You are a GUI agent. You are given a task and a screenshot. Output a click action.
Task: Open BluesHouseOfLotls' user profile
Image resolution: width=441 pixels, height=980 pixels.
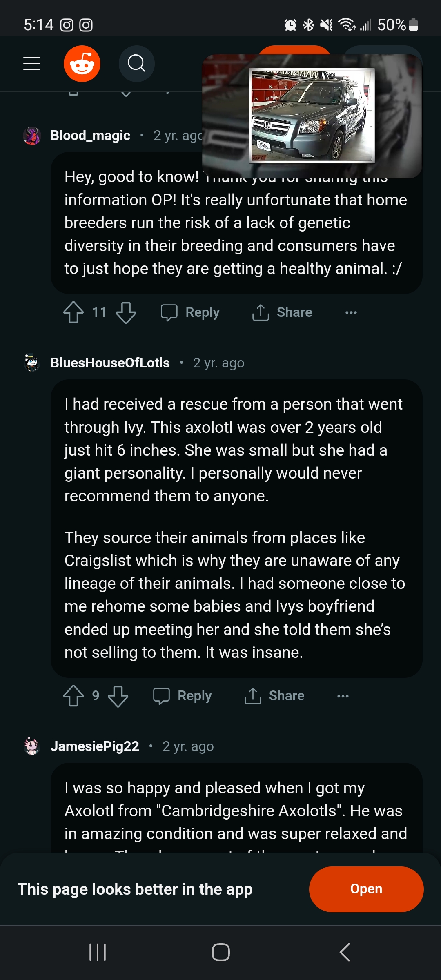click(x=110, y=363)
